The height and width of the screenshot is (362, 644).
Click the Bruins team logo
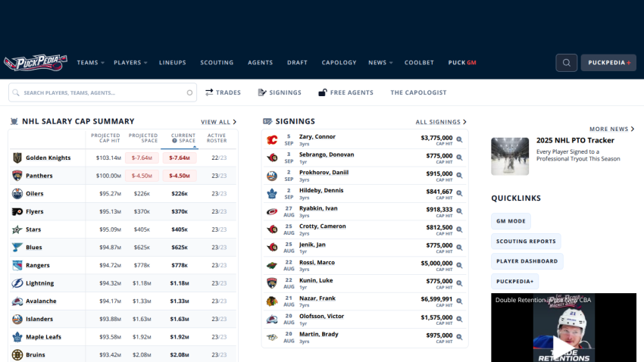click(17, 354)
